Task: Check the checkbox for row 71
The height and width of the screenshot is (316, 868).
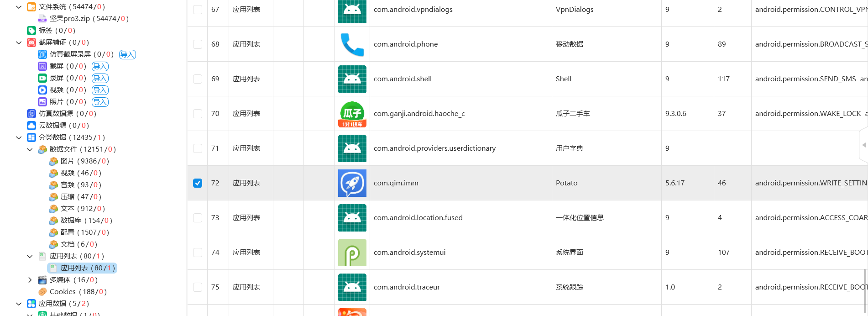Action: (x=198, y=148)
